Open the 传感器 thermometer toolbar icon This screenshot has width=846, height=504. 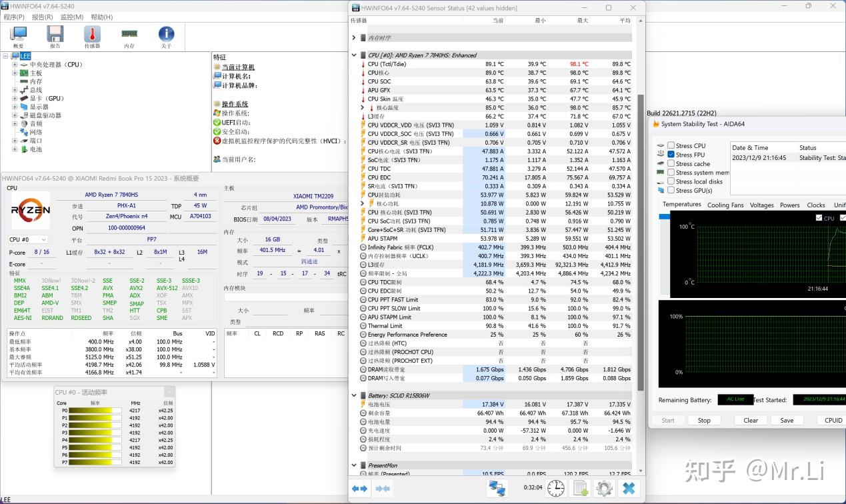point(92,37)
